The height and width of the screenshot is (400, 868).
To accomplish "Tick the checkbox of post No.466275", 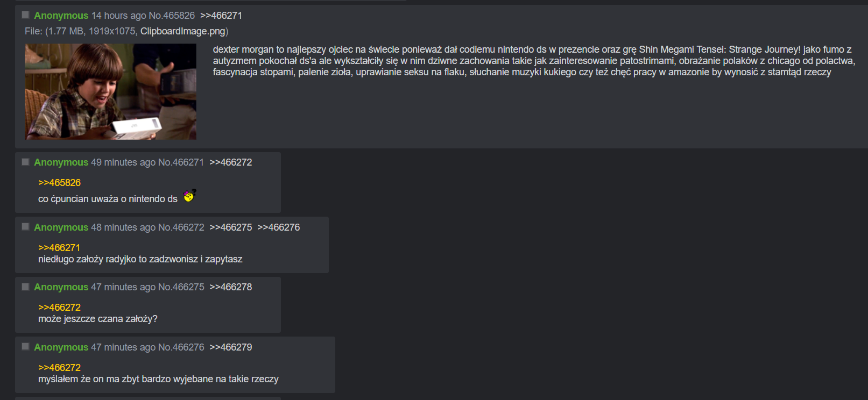I will coord(25,286).
